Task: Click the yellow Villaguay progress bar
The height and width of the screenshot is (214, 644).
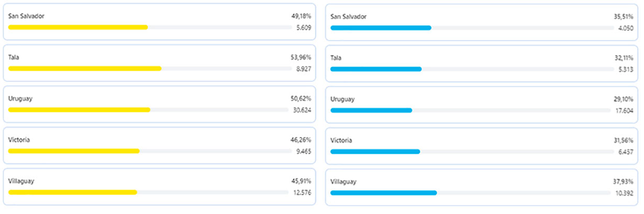Action: tap(72, 192)
